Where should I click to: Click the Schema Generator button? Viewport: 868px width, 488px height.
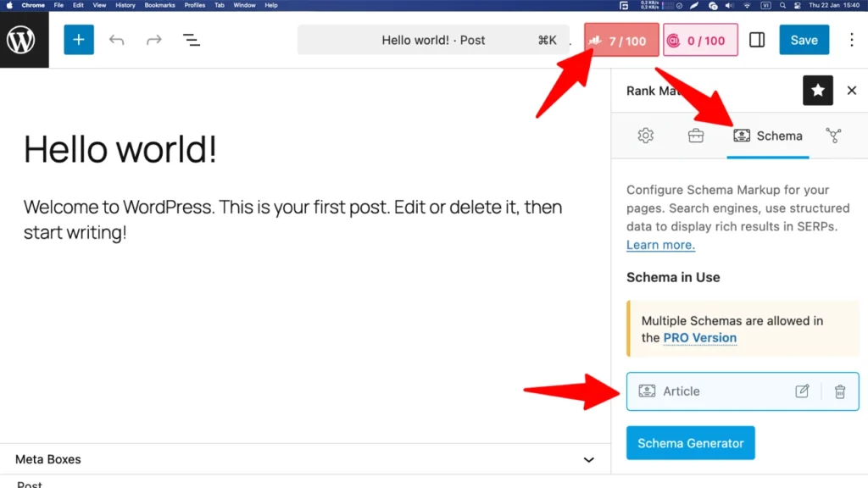click(690, 442)
